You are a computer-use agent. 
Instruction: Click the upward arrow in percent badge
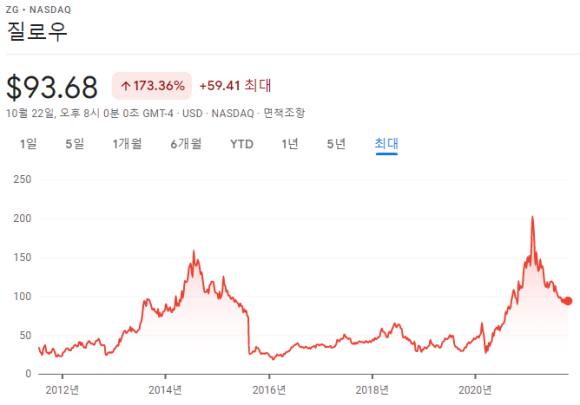(126, 86)
